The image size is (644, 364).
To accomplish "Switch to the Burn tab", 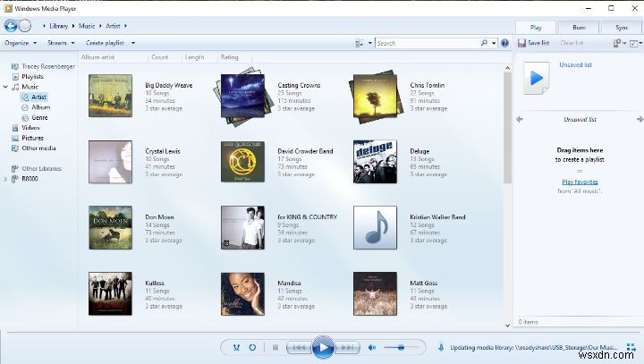I will [579, 28].
